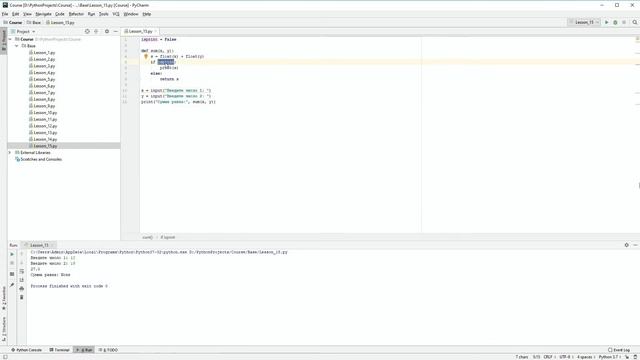This screenshot has height=360, width=640.
Task: Click the down arrow in Run panel toolbar
Action: pos(22,263)
